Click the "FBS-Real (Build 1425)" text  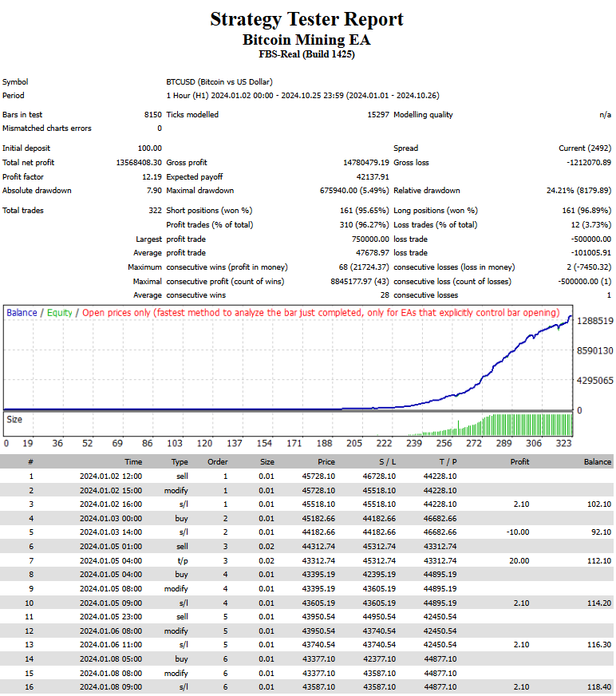306,54
